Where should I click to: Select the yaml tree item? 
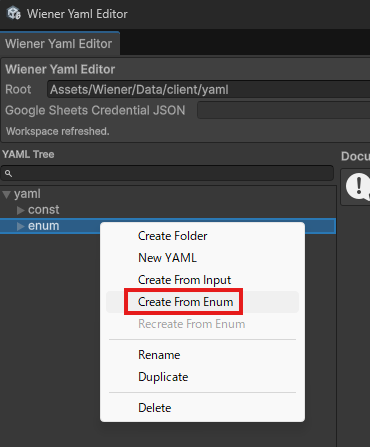(27, 194)
